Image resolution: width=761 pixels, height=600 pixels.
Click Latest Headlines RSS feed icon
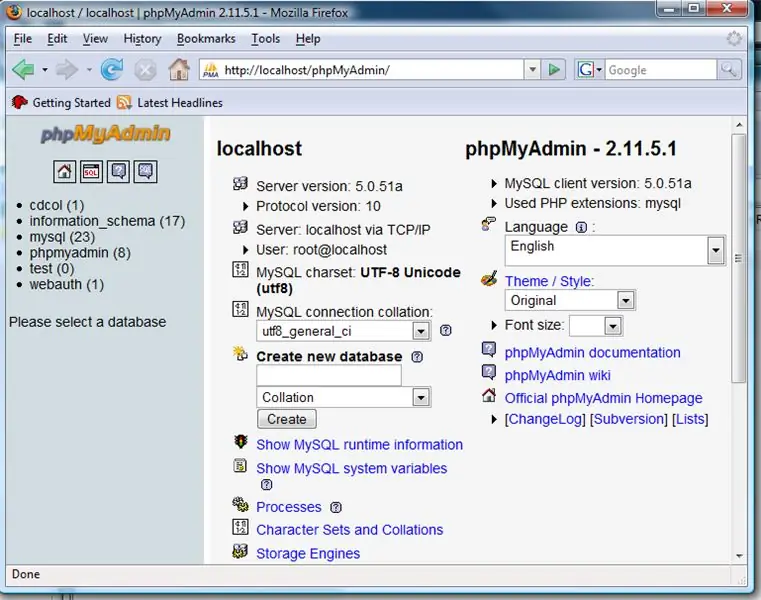[124, 102]
